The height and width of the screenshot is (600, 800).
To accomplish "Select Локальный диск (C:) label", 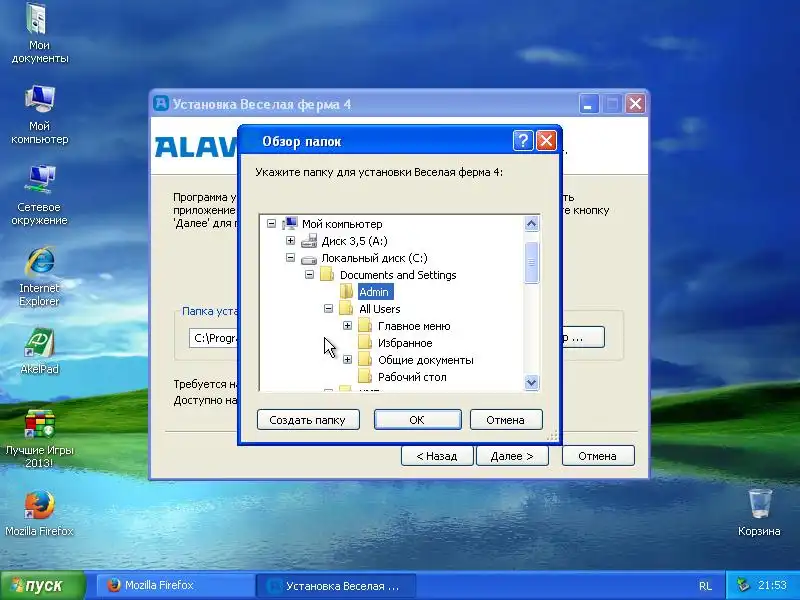I will pos(374,258).
